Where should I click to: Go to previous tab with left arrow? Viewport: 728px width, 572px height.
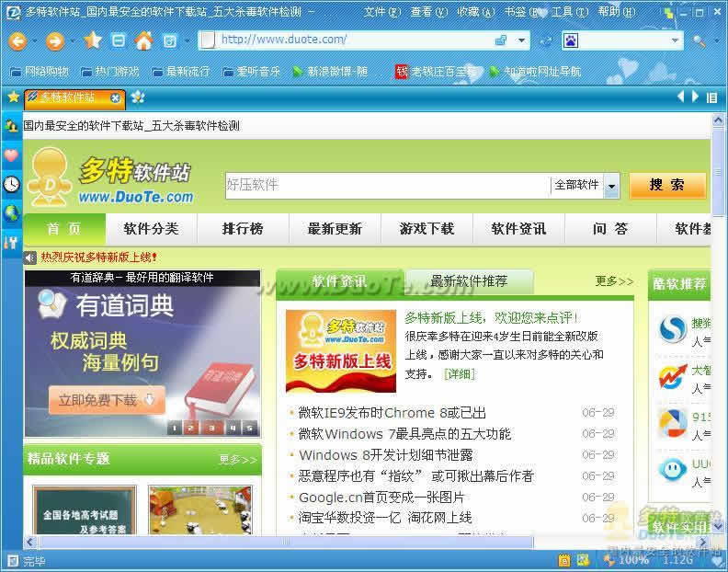click(681, 97)
